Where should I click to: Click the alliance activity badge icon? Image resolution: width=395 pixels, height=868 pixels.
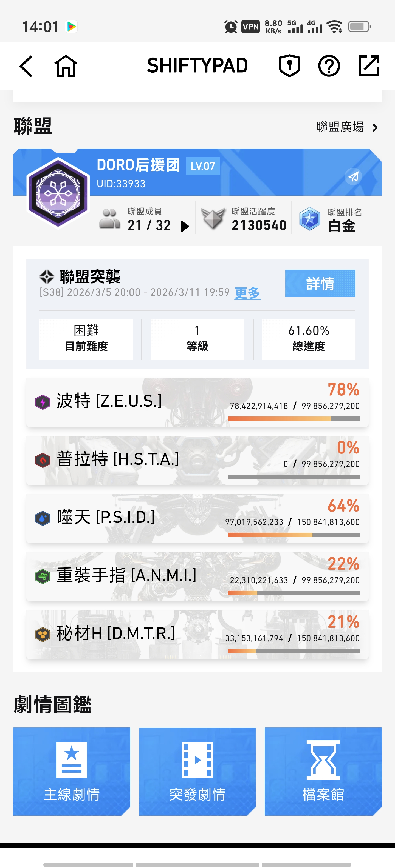213,218
